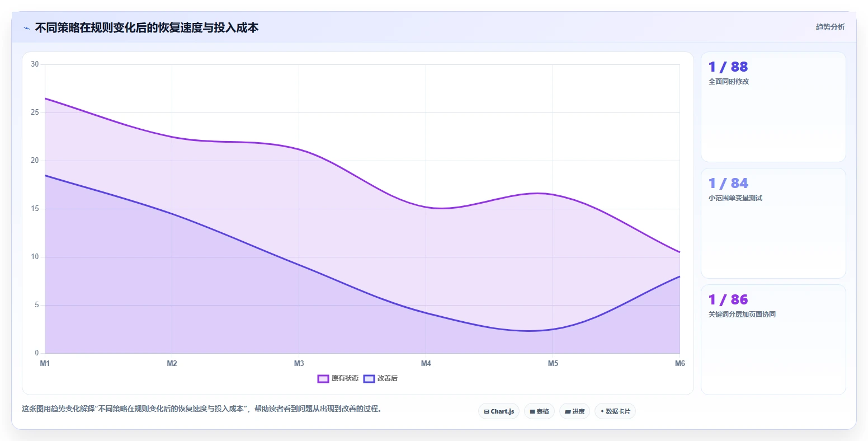Click the 1 / 86 value

click(x=728, y=300)
